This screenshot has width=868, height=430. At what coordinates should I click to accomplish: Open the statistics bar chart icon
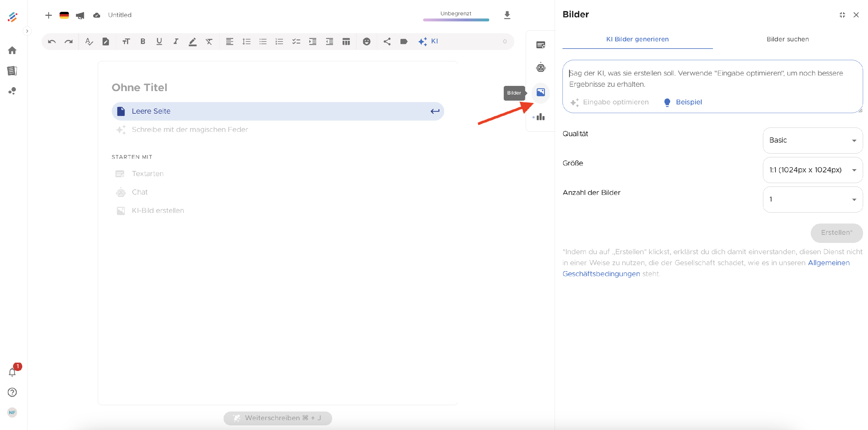pyautogui.click(x=540, y=117)
